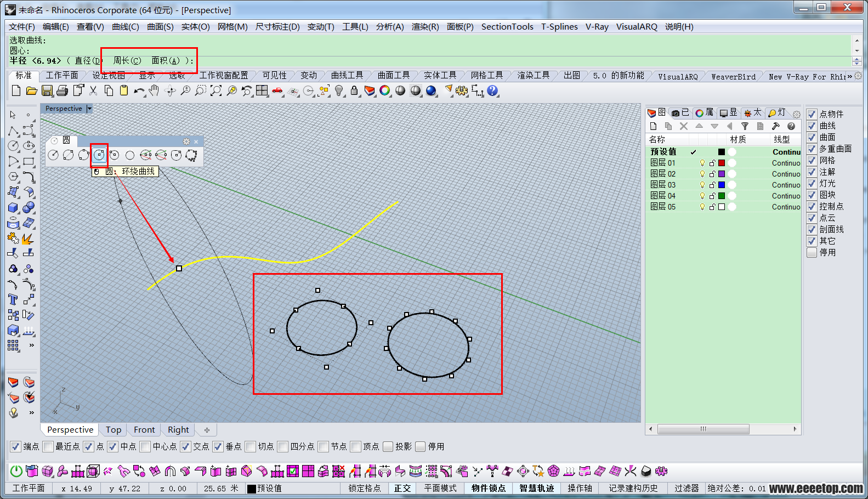Click the Save diskette icon in the toolbar
This screenshot has width=868, height=499.
tap(47, 90)
